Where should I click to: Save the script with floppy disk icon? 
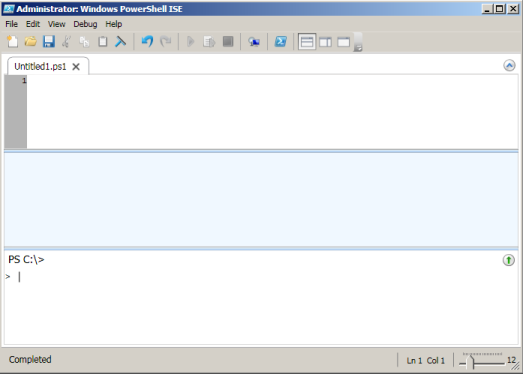coord(49,42)
